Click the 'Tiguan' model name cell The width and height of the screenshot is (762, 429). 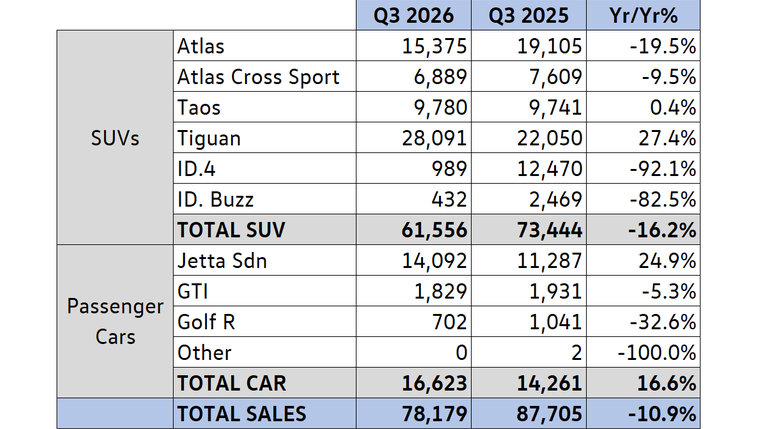pos(265,138)
